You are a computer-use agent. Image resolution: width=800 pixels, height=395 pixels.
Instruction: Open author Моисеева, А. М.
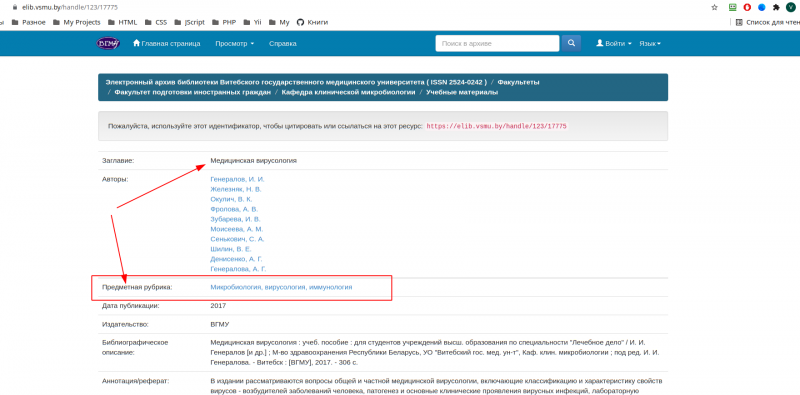coord(237,229)
